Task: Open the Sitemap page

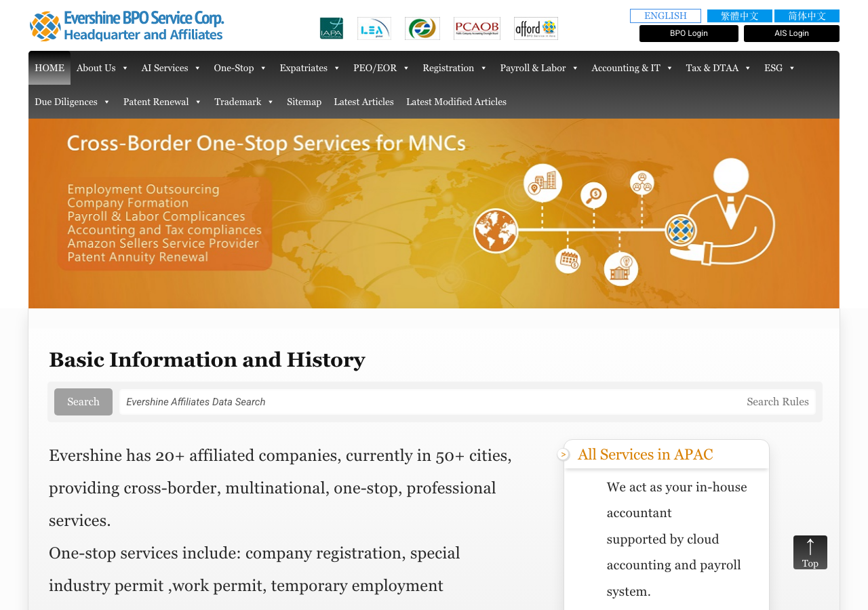Action: tap(304, 102)
